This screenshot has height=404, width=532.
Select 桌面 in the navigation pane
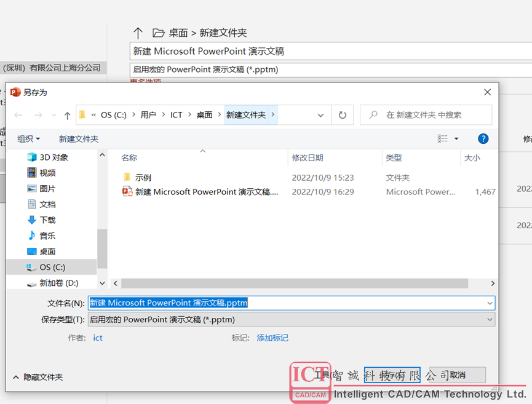click(x=47, y=252)
